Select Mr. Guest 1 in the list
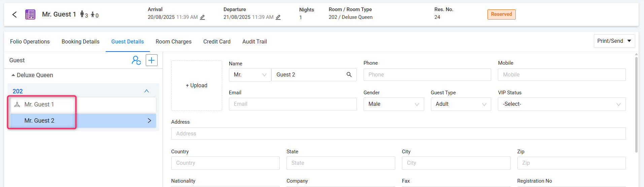Screen dimensions: 644x187 click(83, 104)
